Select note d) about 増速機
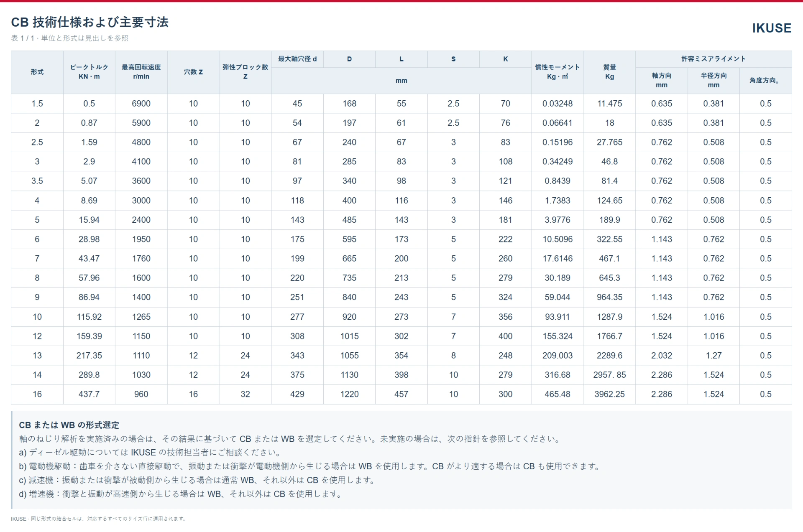This screenshot has height=532, width=803. (x=181, y=494)
